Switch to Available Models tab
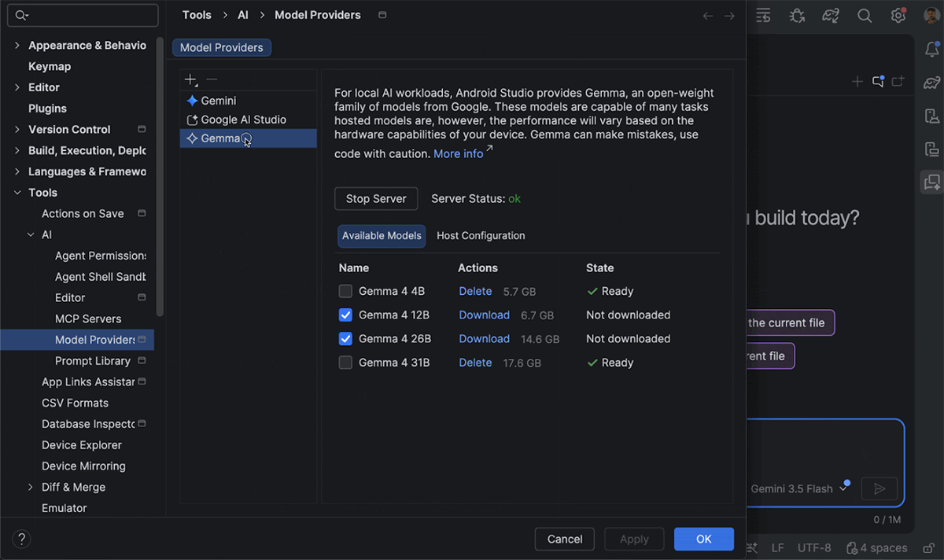The height and width of the screenshot is (560, 944). tap(382, 236)
